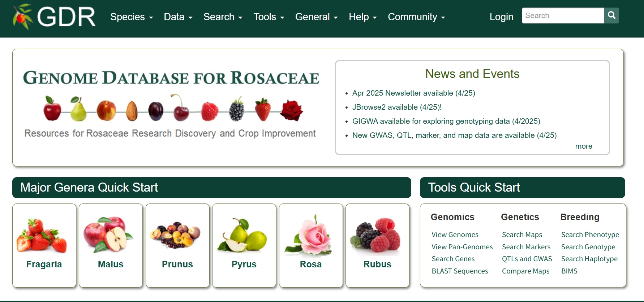Viewport: 644px width, 302px height.
Task: Open the Prunus stone fruit card
Action: tap(177, 245)
